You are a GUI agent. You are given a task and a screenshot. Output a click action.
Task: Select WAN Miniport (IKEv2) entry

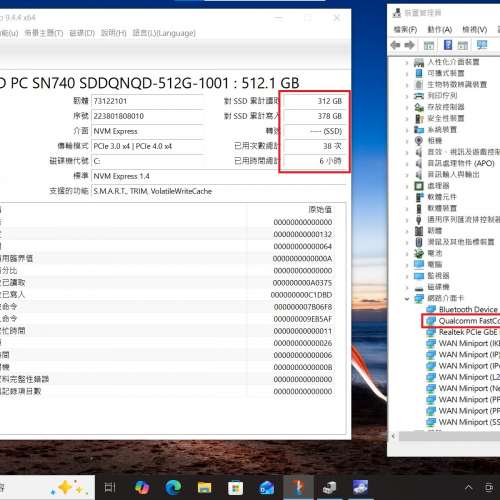[469, 343]
